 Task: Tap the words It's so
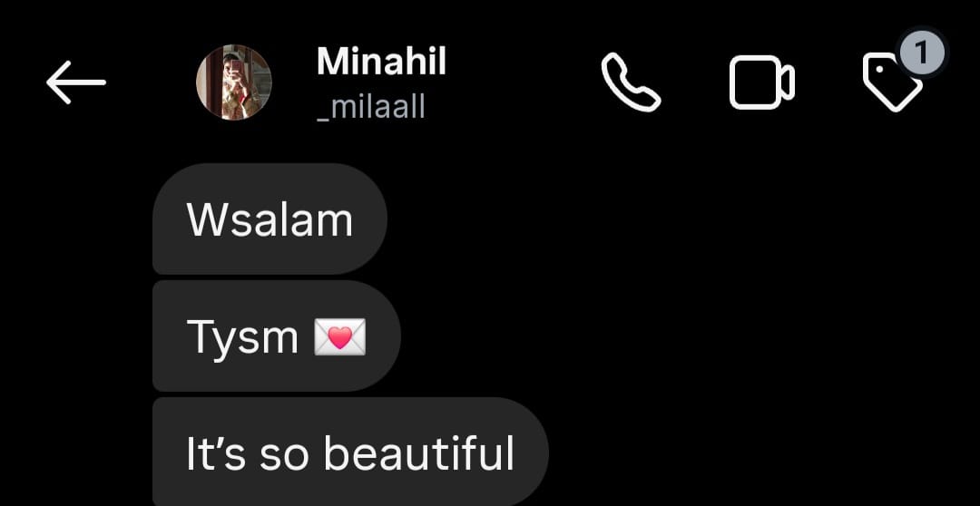pos(248,453)
